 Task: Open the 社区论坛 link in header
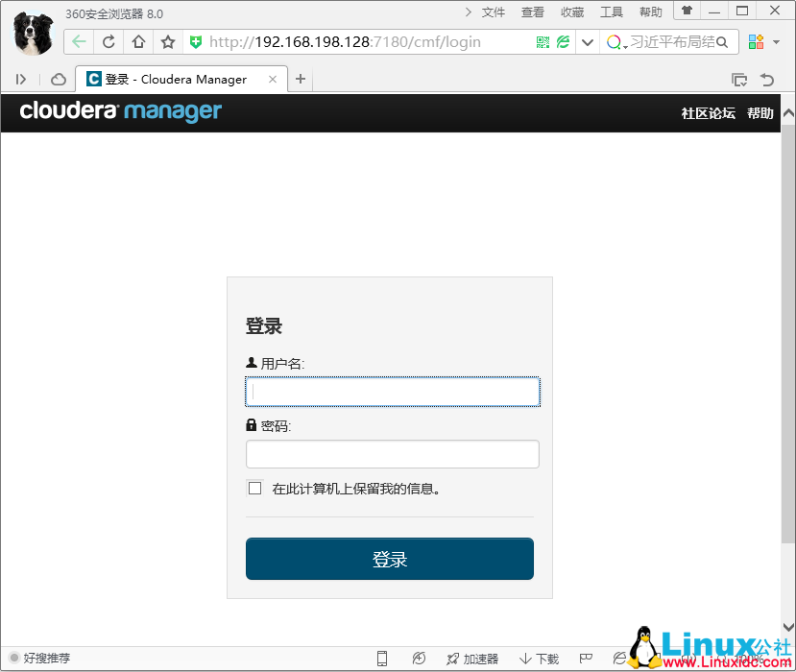point(708,113)
